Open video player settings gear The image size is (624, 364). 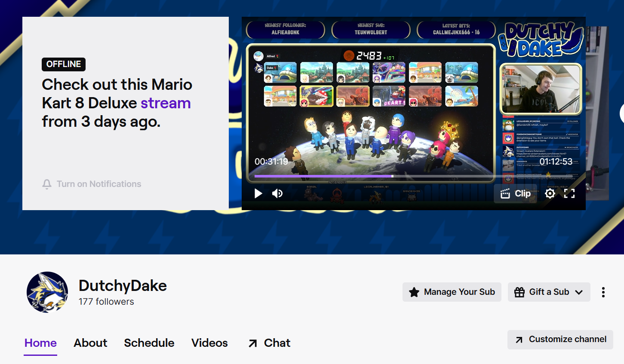550,193
